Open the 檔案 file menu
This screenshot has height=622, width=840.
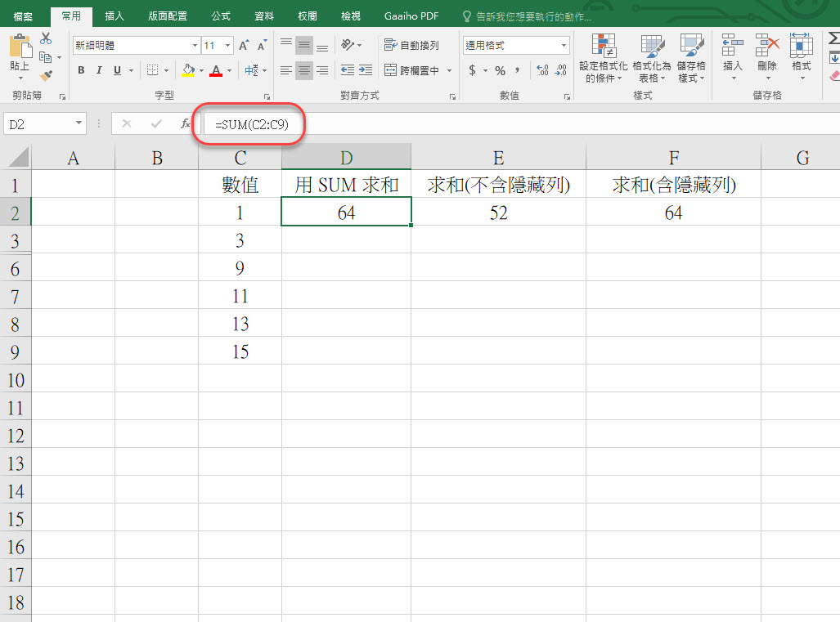coord(23,16)
